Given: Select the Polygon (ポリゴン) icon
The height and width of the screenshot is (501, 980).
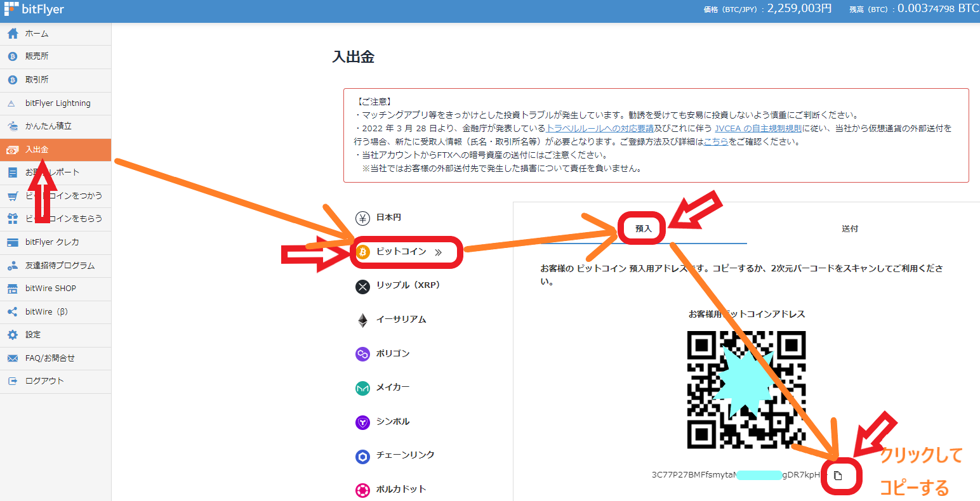Looking at the screenshot, I should [x=362, y=353].
